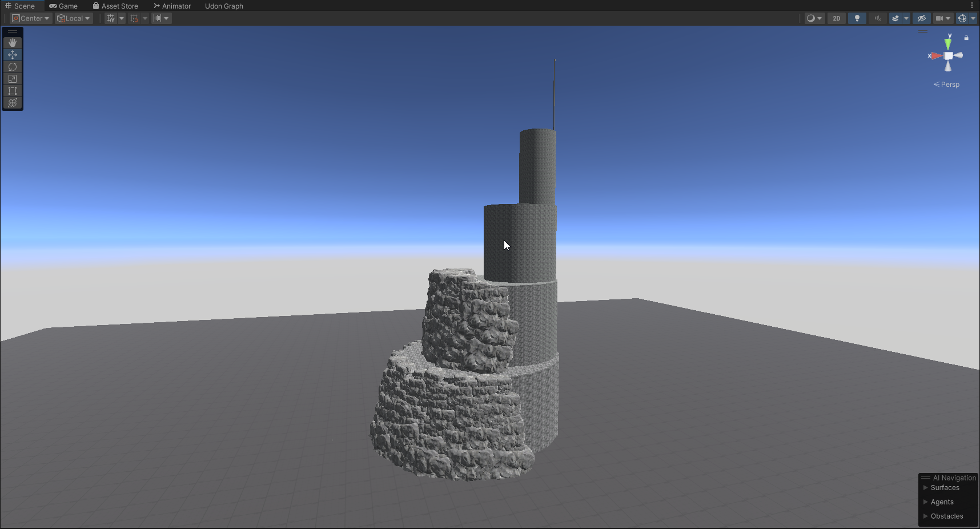Select the Move tool
The height and width of the screenshot is (529, 980).
pyautogui.click(x=13, y=55)
